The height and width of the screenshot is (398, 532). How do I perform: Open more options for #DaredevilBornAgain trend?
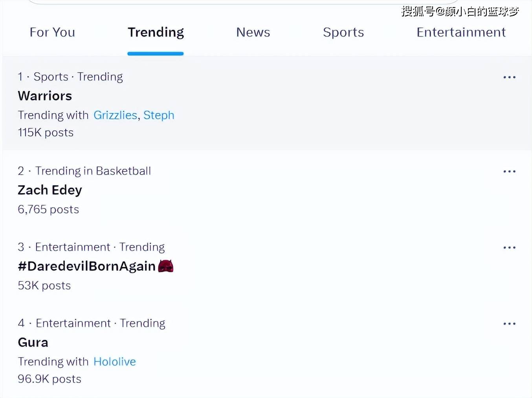[x=509, y=248]
